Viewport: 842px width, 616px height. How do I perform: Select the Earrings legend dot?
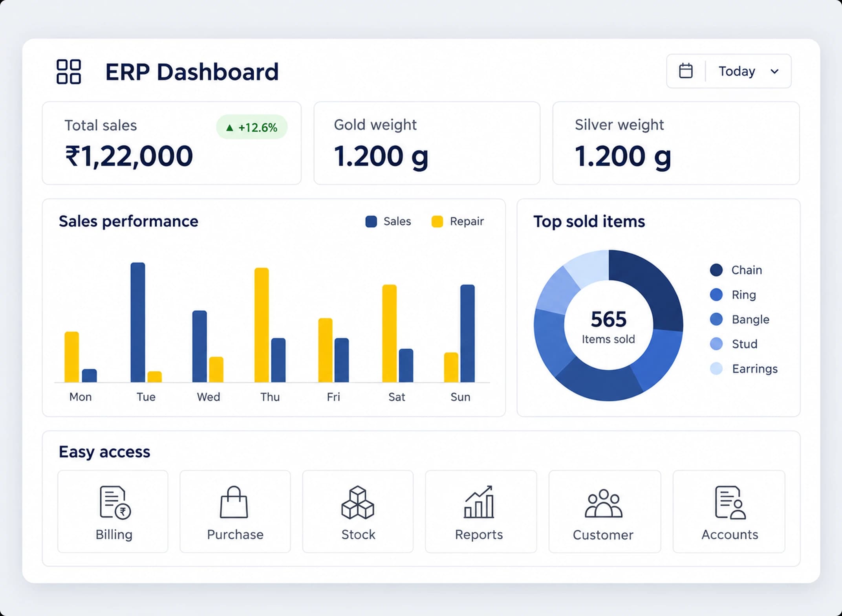[x=716, y=368]
